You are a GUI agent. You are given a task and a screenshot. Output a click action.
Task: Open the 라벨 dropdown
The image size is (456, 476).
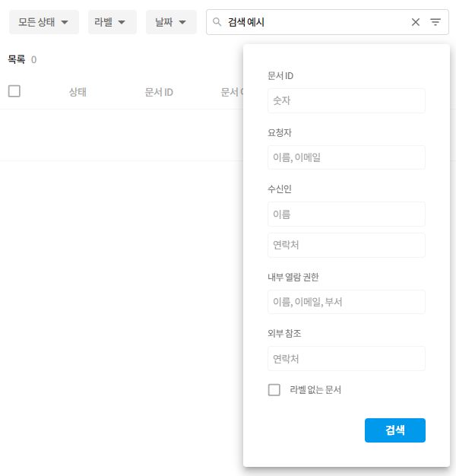click(x=112, y=22)
